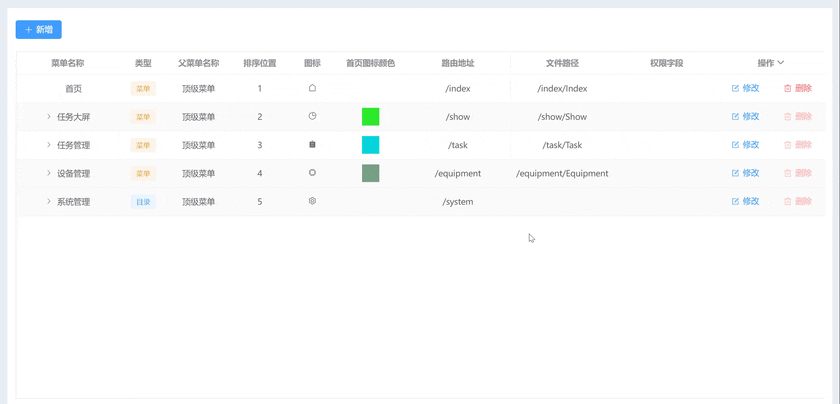Image resolution: width=840 pixels, height=404 pixels.
Task: Click the /task/Task file path cell
Action: (x=562, y=145)
